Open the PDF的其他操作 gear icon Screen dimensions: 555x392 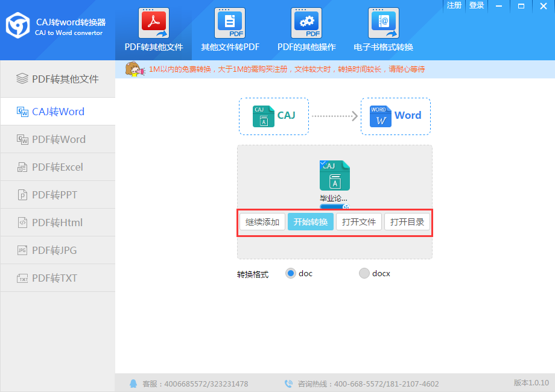tap(306, 23)
